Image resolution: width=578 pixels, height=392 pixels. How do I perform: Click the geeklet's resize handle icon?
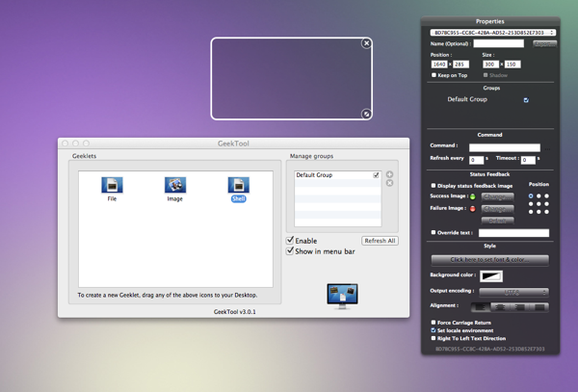(366, 114)
